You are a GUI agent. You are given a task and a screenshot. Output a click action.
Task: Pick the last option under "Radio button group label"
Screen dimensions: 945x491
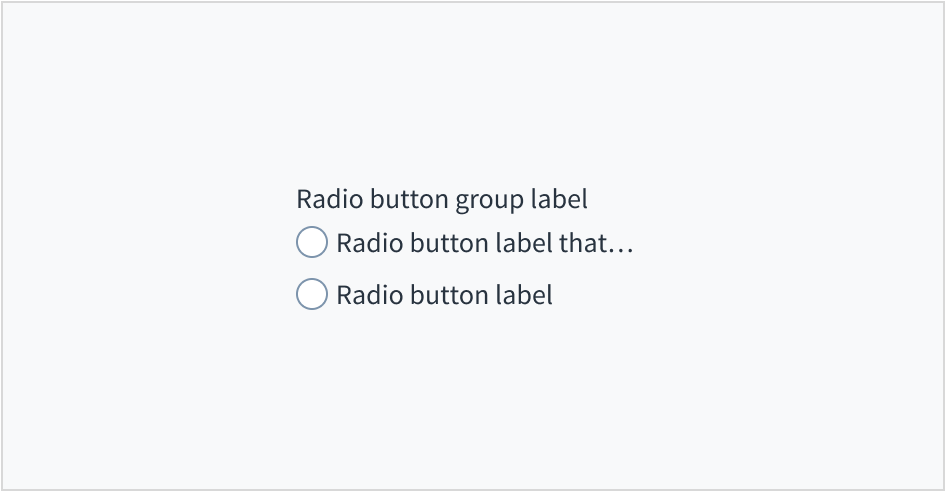[312, 295]
